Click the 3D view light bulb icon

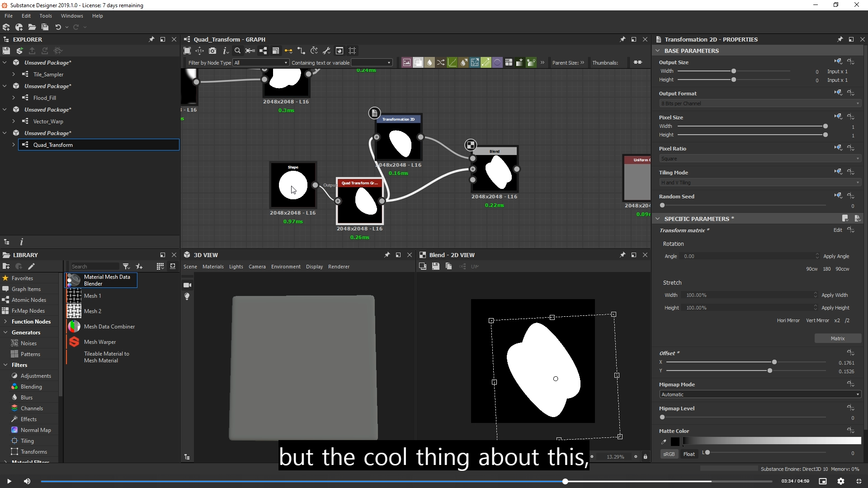(187, 296)
